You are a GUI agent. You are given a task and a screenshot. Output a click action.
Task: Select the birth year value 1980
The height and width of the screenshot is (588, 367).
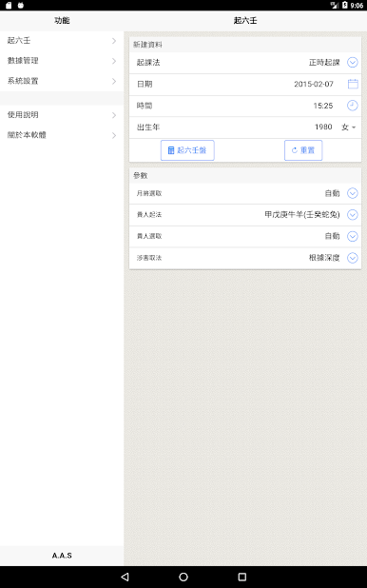(x=323, y=127)
